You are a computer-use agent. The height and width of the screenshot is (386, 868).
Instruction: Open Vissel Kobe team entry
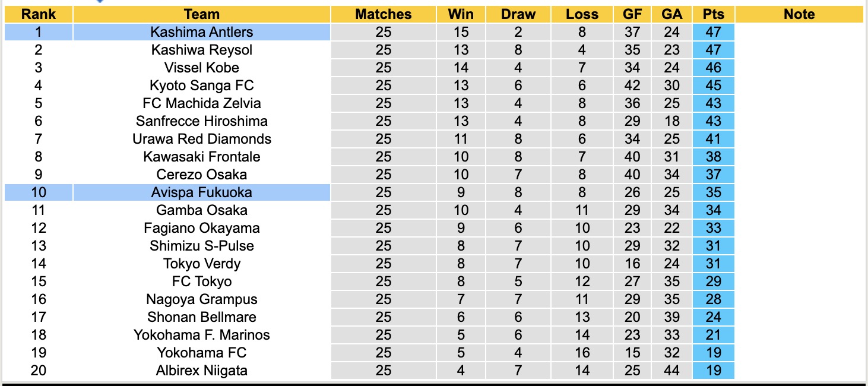coord(202,68)
